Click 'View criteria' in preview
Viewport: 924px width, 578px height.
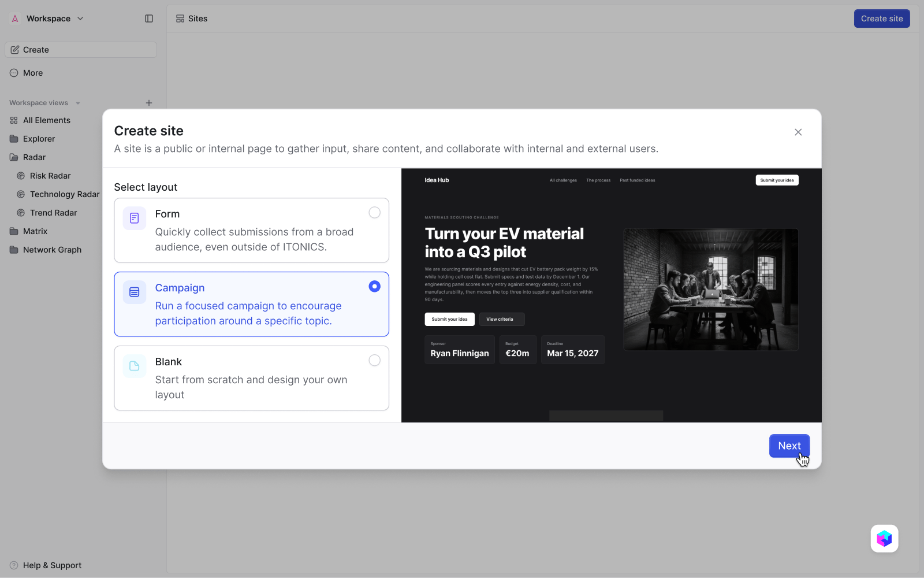click(x=502, y=319)
